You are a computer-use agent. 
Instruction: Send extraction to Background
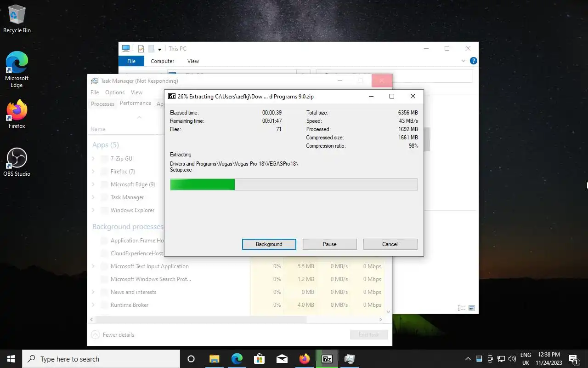pos(269,244)
